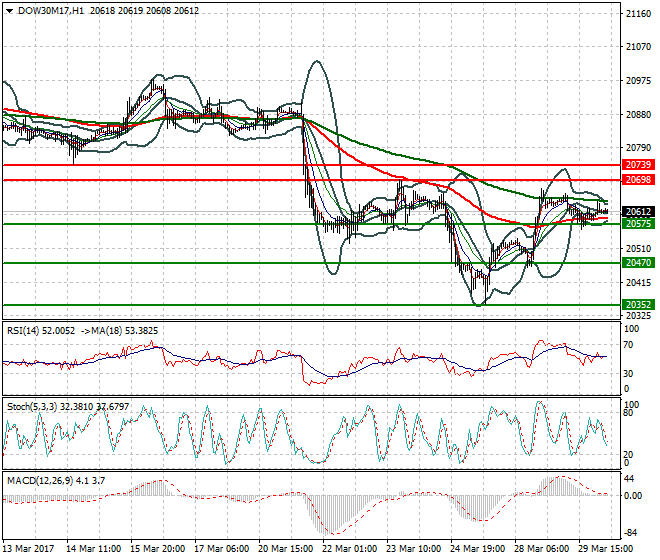Select the green 20352 support price tag
This screenshot has height=560, width=660.
638,304
